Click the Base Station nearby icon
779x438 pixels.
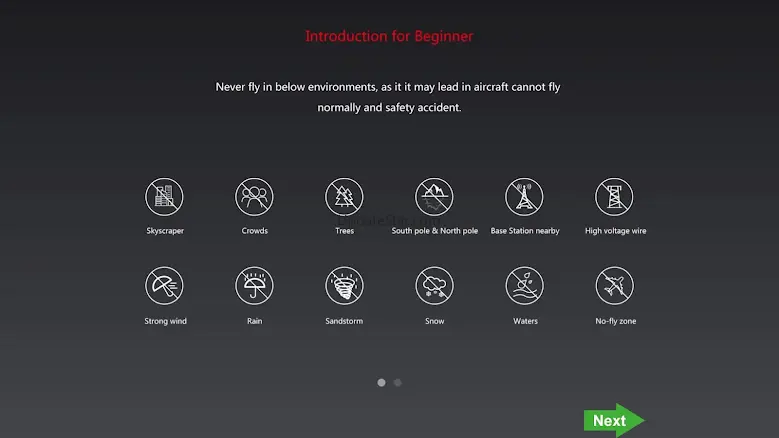[x=524, y=197]
